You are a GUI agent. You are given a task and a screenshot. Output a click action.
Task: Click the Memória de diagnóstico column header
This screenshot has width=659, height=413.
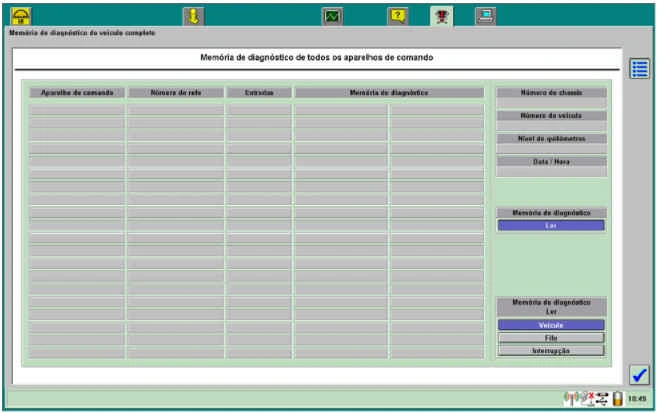click(x=389, y=93)
